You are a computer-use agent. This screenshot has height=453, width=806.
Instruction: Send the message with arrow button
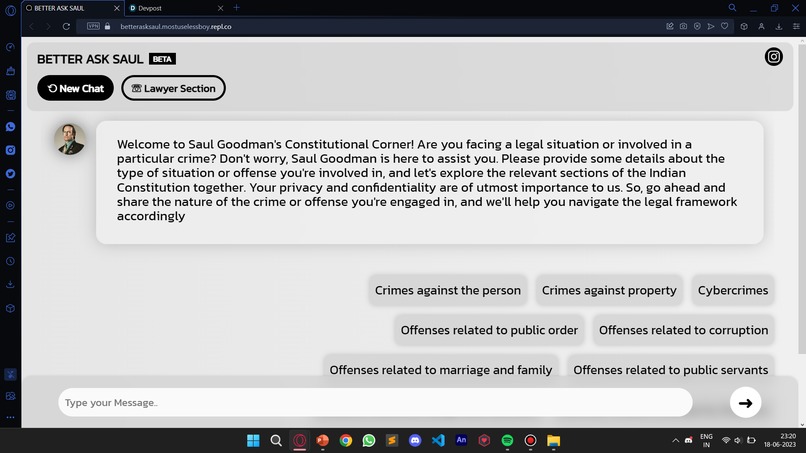pyautogui.click(x=745, y=403)
